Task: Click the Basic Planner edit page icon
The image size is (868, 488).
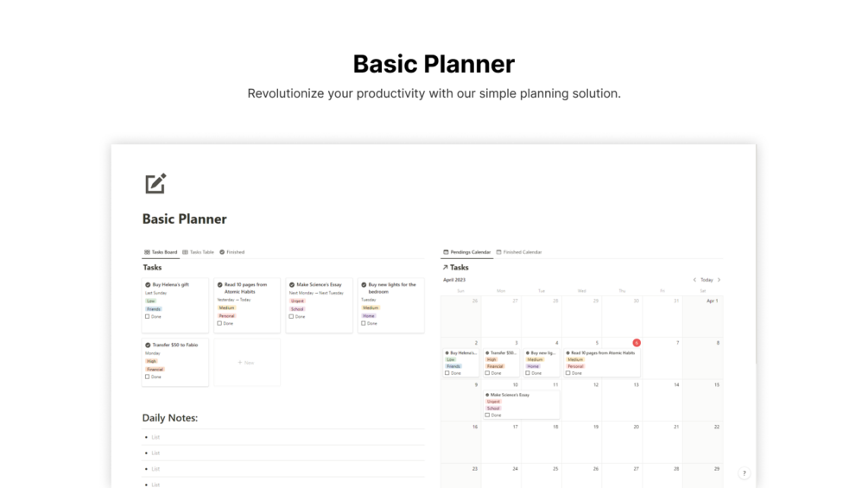Action: [x=155, y=183]
